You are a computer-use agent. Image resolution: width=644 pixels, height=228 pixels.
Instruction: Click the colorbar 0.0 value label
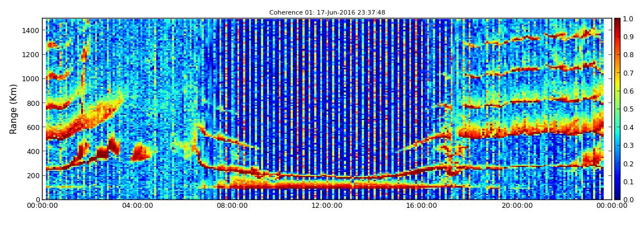[629, 199]
